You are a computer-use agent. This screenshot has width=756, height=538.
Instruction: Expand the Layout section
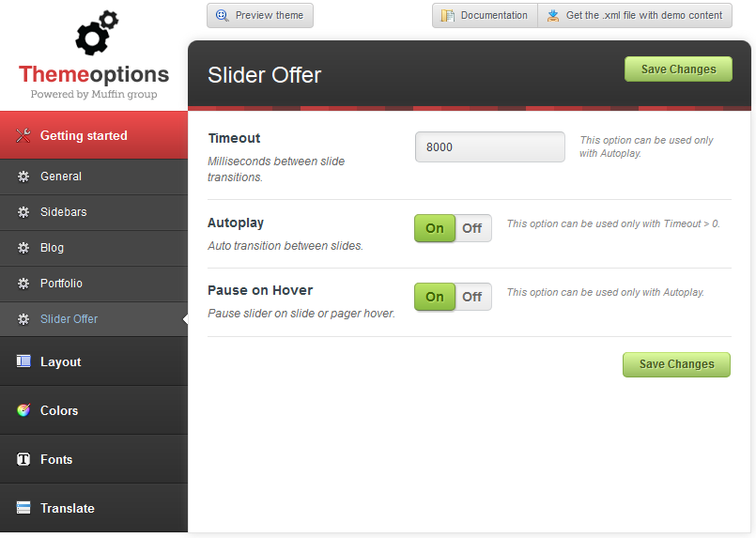coord(61,362)
